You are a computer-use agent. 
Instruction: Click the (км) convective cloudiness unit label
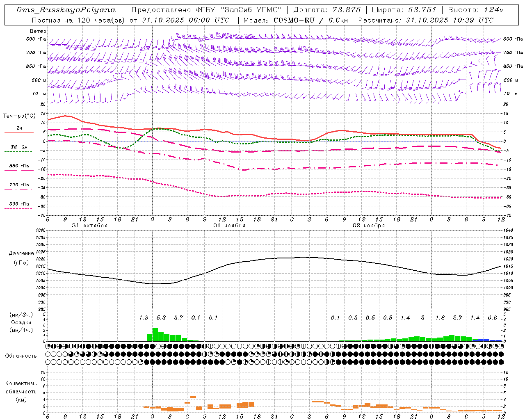[21, 399]
